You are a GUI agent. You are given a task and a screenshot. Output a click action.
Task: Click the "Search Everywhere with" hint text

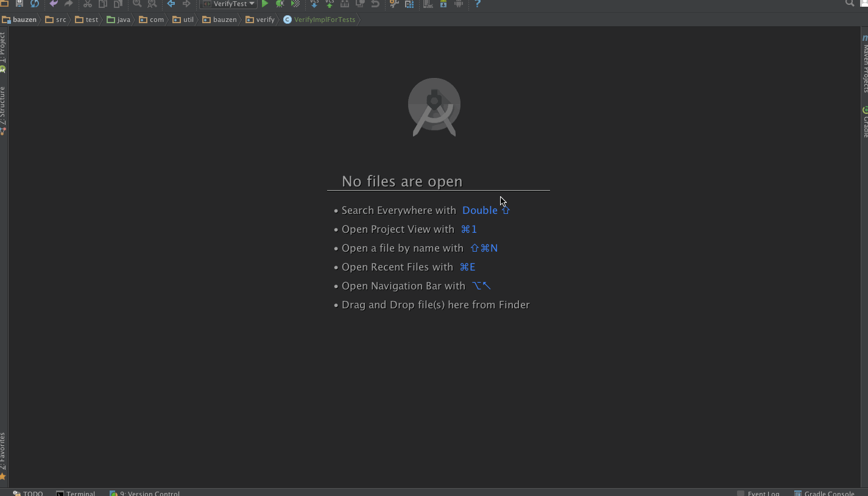point(398,210)
